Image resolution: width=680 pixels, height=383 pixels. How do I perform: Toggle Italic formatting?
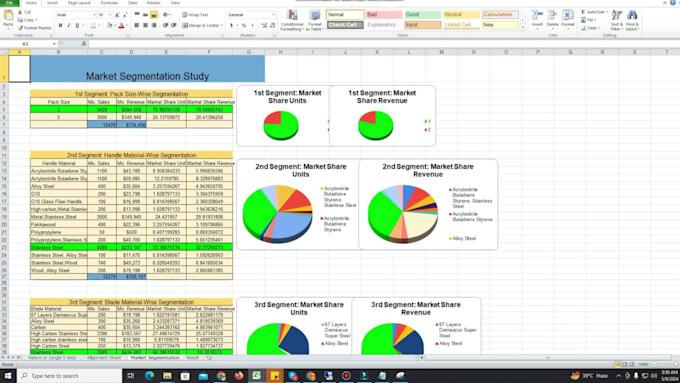click(x=69, y=26)
